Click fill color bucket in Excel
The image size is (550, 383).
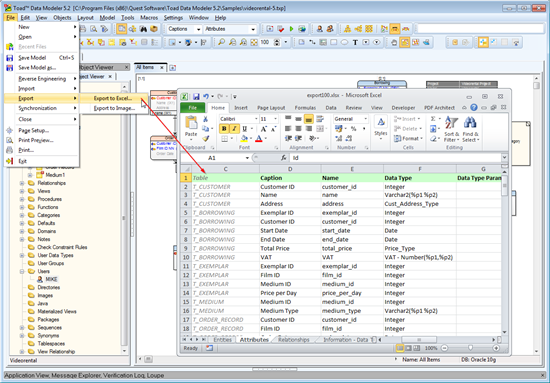244,139
